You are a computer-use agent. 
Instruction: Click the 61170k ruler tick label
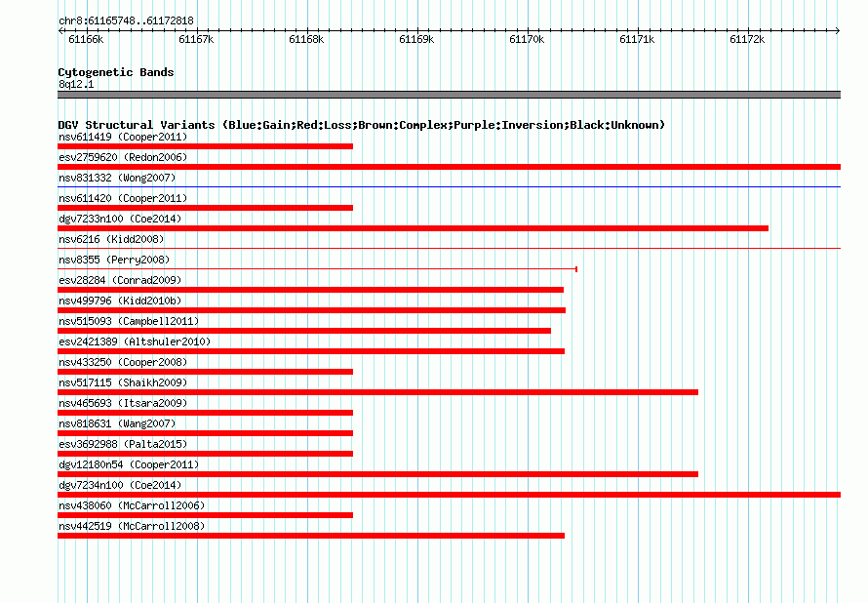click(x=527, y=39)
